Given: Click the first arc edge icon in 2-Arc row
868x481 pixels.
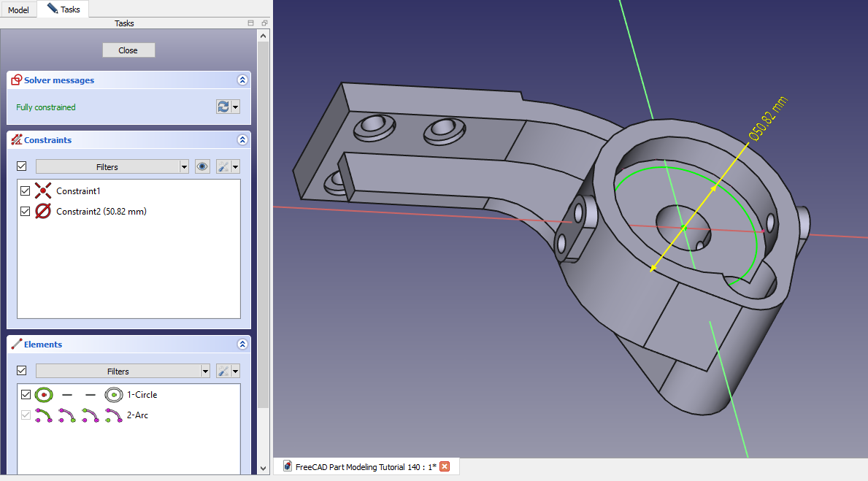Looking at the screenshot, I should pyautogui.click(x=44, y=415).
